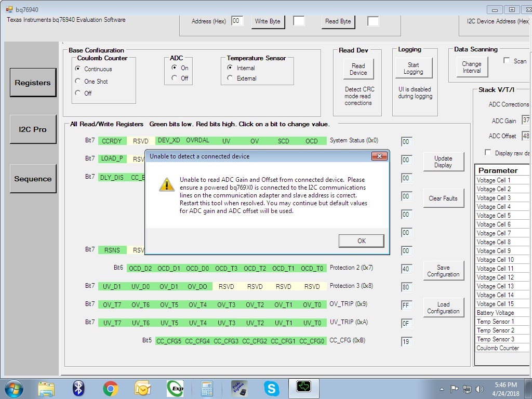Open the mail envelope app in taskbar
532x399 pixels.
[142, 389]
